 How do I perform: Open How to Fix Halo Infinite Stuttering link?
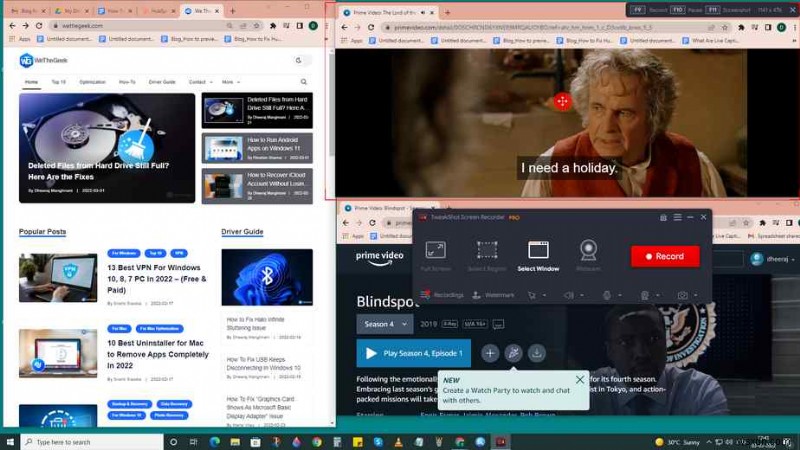[256, 323]
